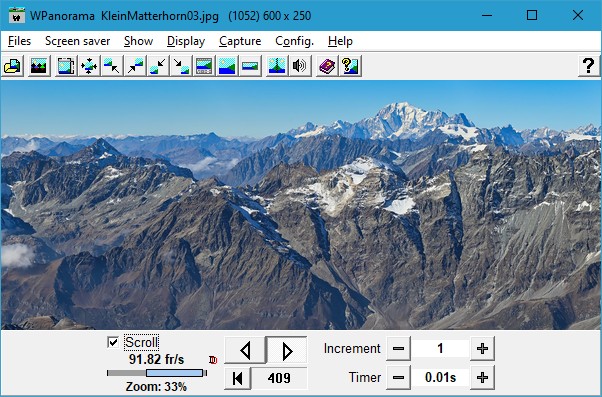Click the resize window toolbar icon
This screenshot has width=602, height=397.
point(66,66)
